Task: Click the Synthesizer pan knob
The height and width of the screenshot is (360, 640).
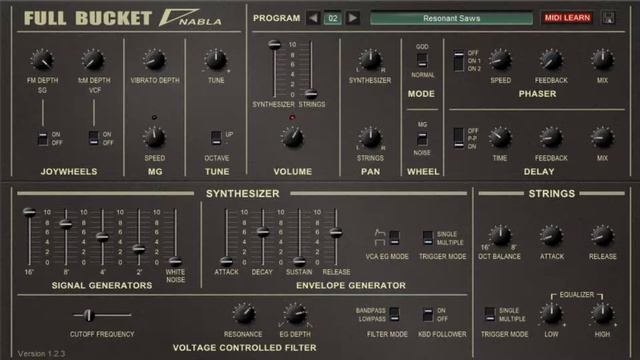Action: (370, 60)
